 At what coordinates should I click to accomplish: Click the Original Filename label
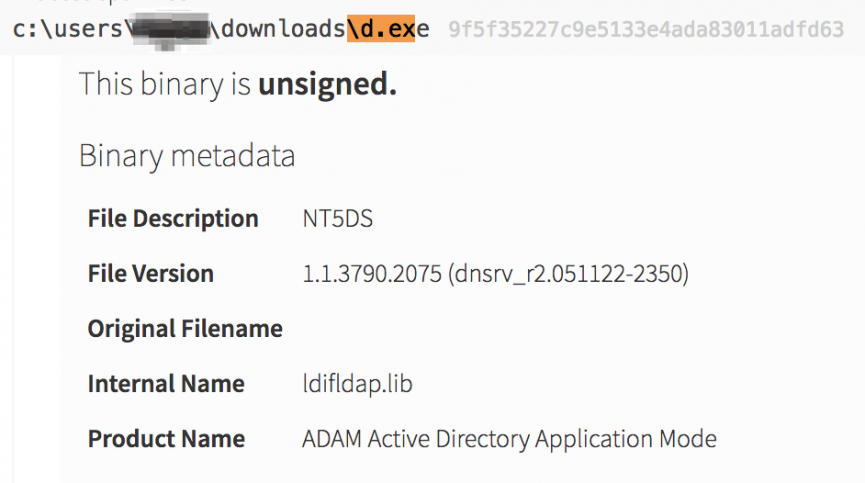point(185,329)
